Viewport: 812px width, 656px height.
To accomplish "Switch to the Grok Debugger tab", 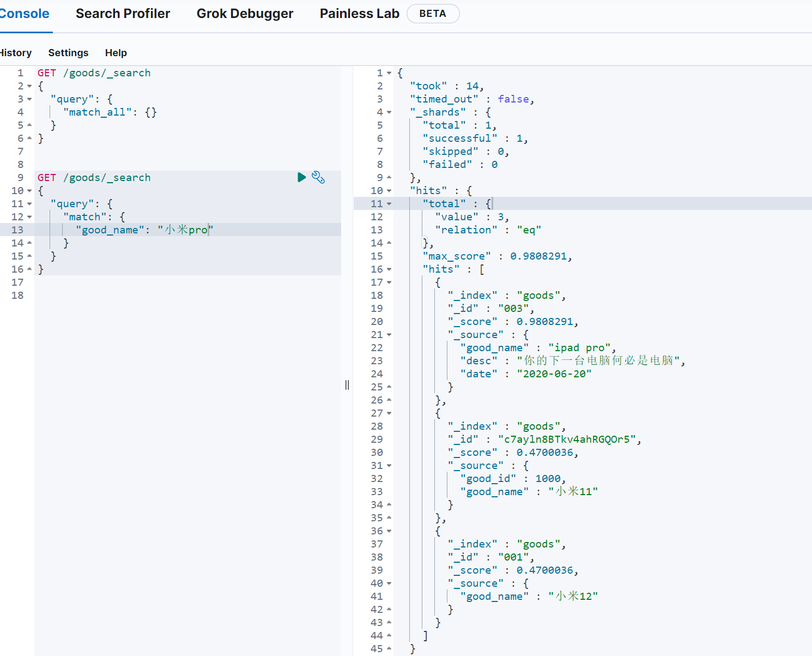I will point(245,14).
